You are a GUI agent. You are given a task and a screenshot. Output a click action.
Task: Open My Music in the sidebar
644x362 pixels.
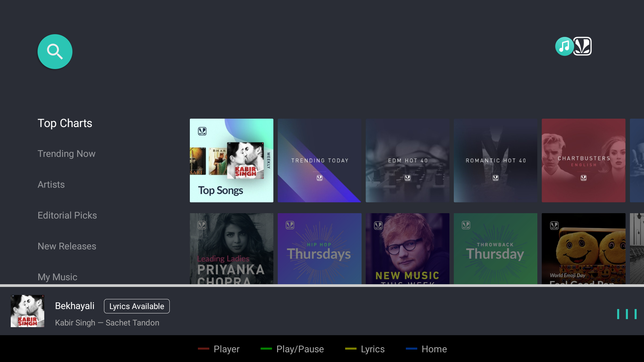pos(57,277)
